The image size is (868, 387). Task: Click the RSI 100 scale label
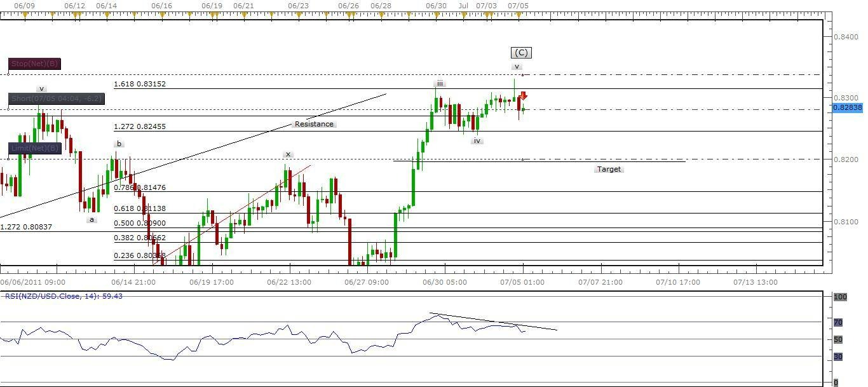click(840, 297)
